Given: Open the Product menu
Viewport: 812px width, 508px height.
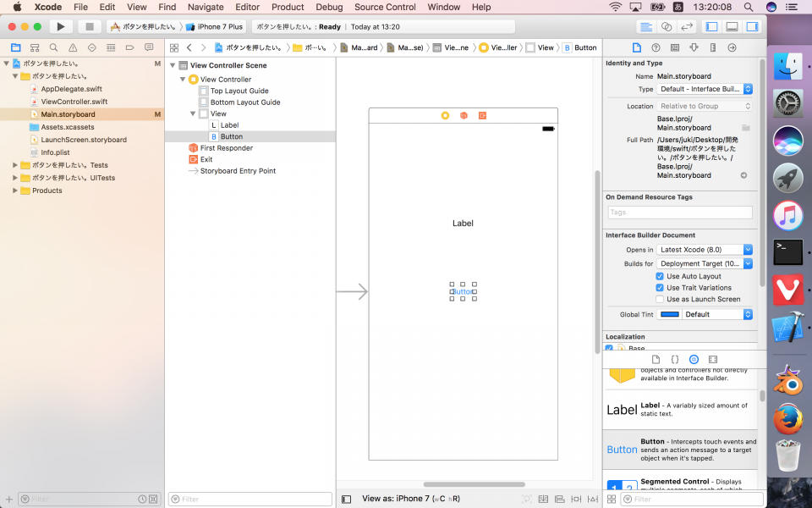Looking at the screenshot, I should click(288, 7).
